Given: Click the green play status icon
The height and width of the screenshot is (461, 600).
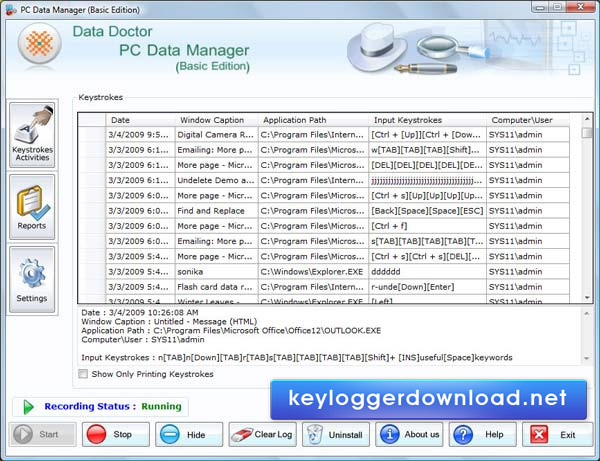Looking at the screenshot, I should [x=28, y=407].
